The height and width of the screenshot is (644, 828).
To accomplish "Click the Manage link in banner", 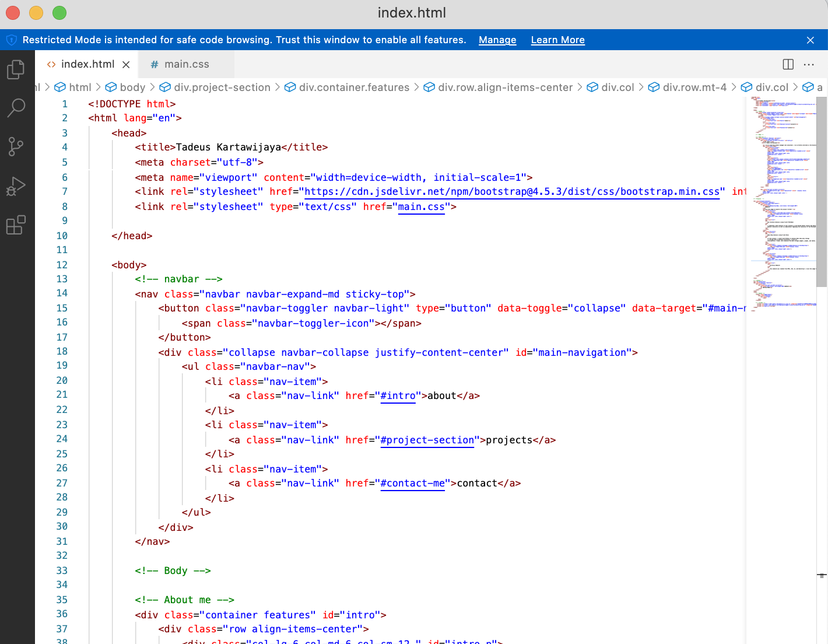I will 497,40.
